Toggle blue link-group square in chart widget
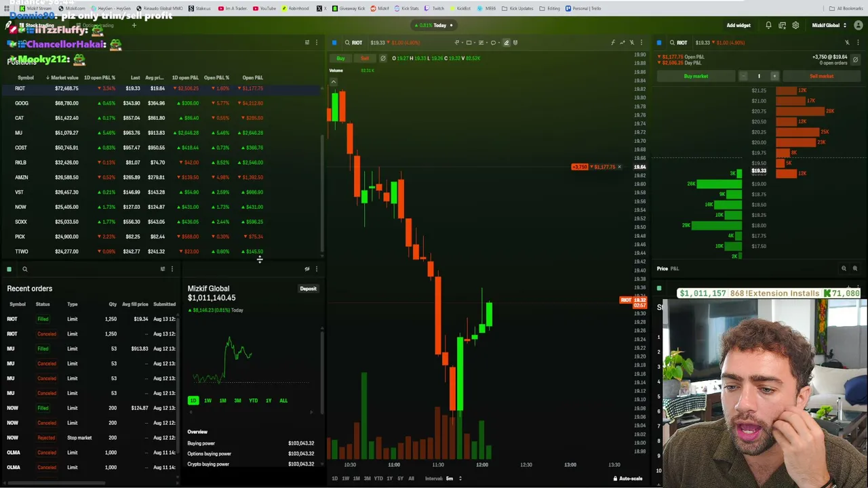 pos(334,43)
